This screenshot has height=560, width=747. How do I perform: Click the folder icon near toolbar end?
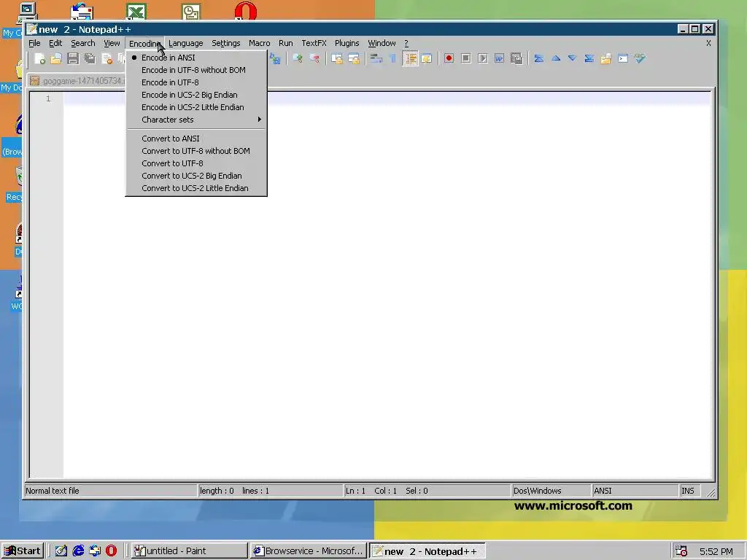click(x=606, y=58)
